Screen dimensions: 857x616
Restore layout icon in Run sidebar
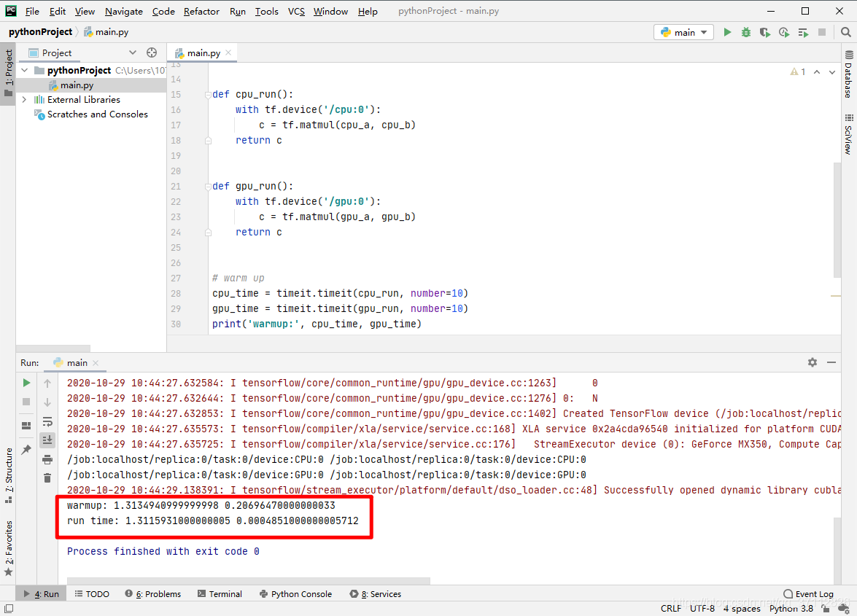pyautogui.click(x=26, y=426)
